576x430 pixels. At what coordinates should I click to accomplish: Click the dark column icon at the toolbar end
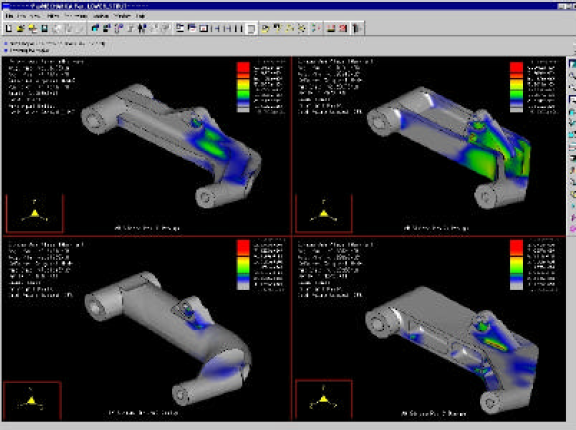pyautogui.click(x=357, y=28)
